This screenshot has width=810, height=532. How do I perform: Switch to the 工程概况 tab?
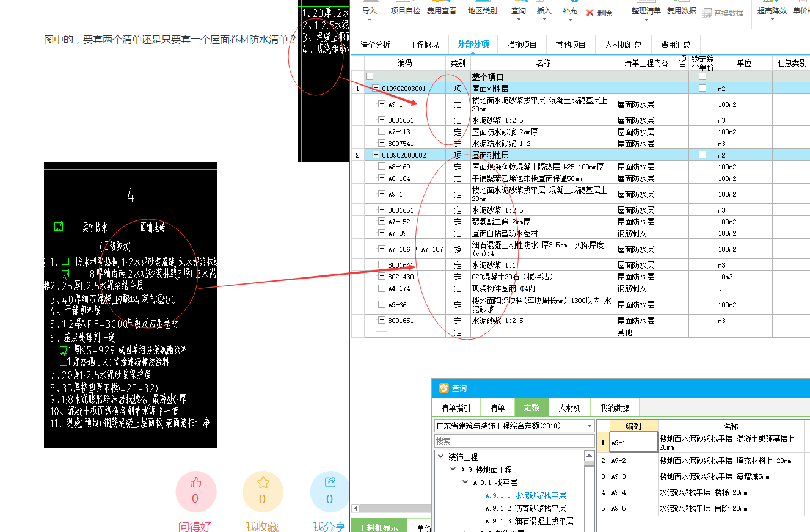pyautogui.click(x=424, y=45)
